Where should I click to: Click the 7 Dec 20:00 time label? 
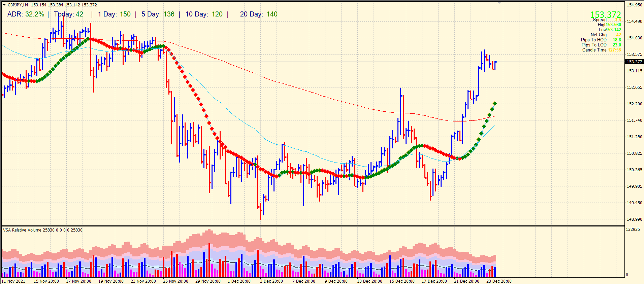tap(304, 281)
